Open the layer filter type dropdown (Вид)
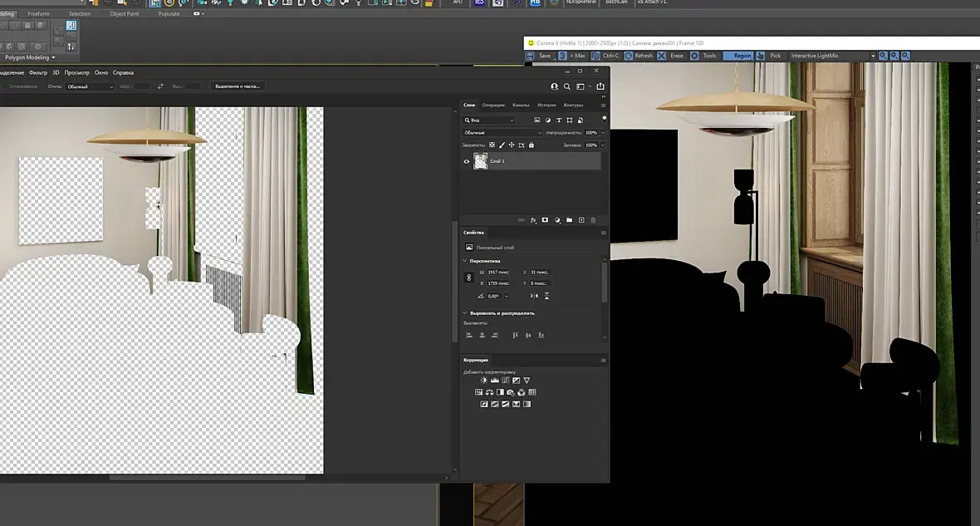Image resolution: width=980 pixels, height=526 pixels. click(488, 120)
